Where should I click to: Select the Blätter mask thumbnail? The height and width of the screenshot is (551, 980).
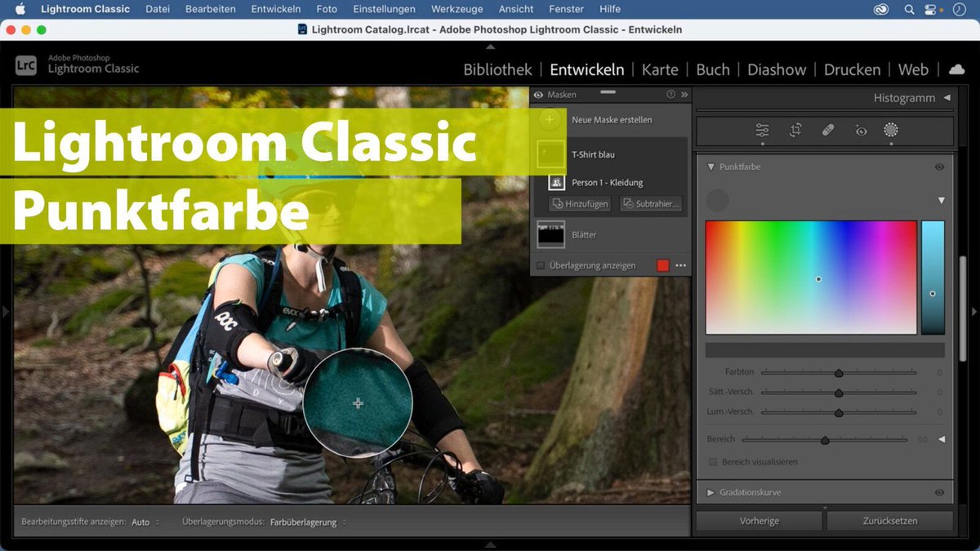pyautogui.click(x=550, y=234)
